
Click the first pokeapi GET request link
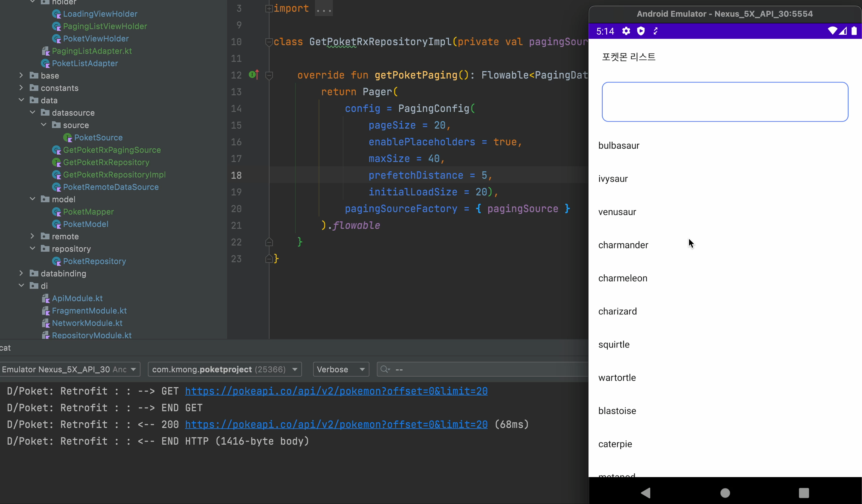tap(336, 391)
